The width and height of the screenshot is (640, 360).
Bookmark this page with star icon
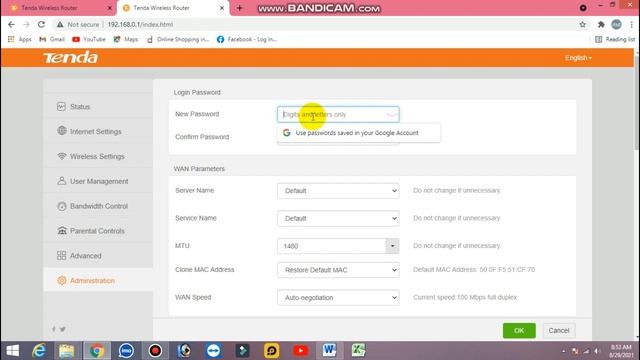(582, 24)
